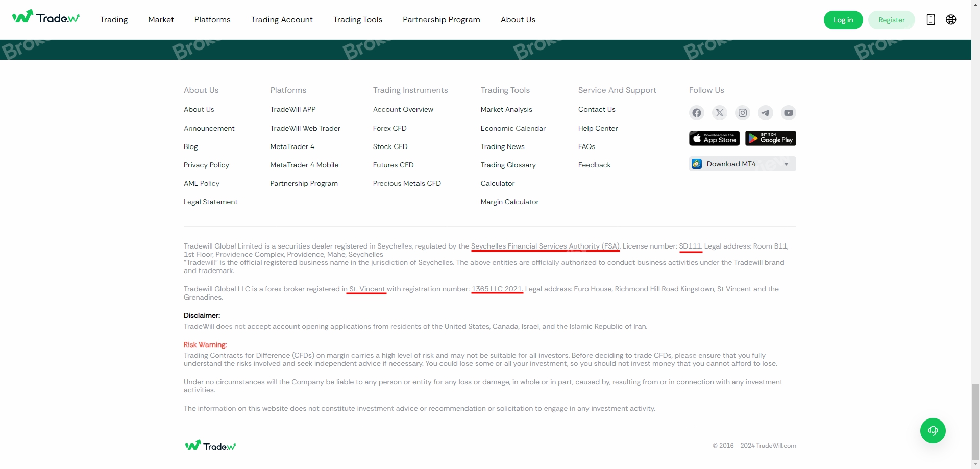The width and height of the screenshot is (980, 469).
Task: Click the App Store download badge
Action: pos(714,138)
